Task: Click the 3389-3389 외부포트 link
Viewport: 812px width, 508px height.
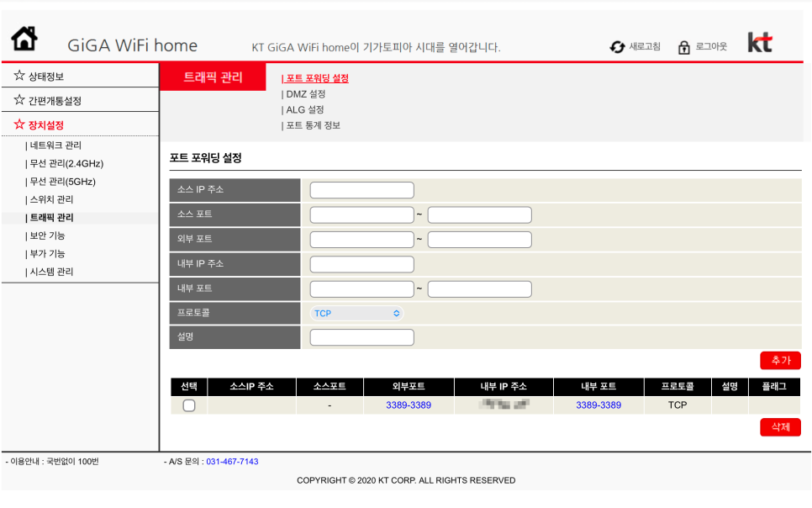Action: (409, 405)
